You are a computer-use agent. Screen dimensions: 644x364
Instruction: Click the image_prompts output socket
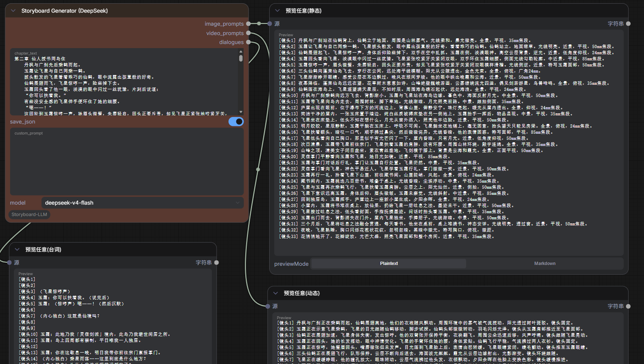pyautogui.click(x=248, y=24)
